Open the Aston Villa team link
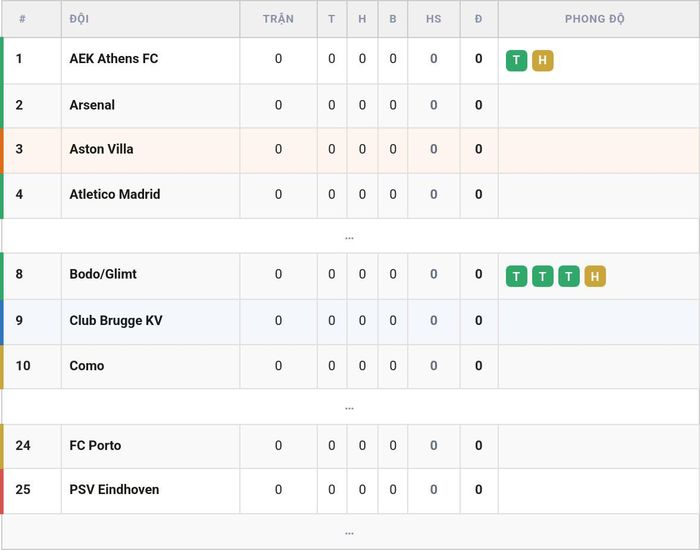 pos(101,149)
